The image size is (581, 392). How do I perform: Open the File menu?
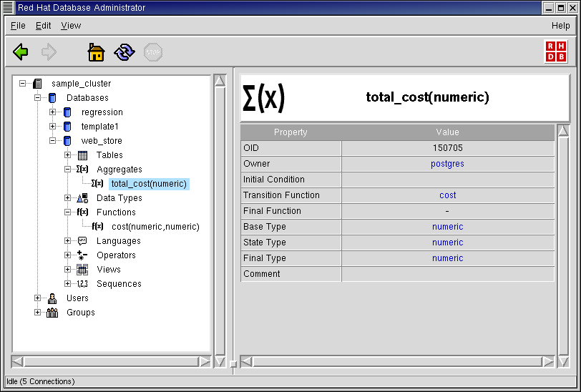[x=18, y=26]
